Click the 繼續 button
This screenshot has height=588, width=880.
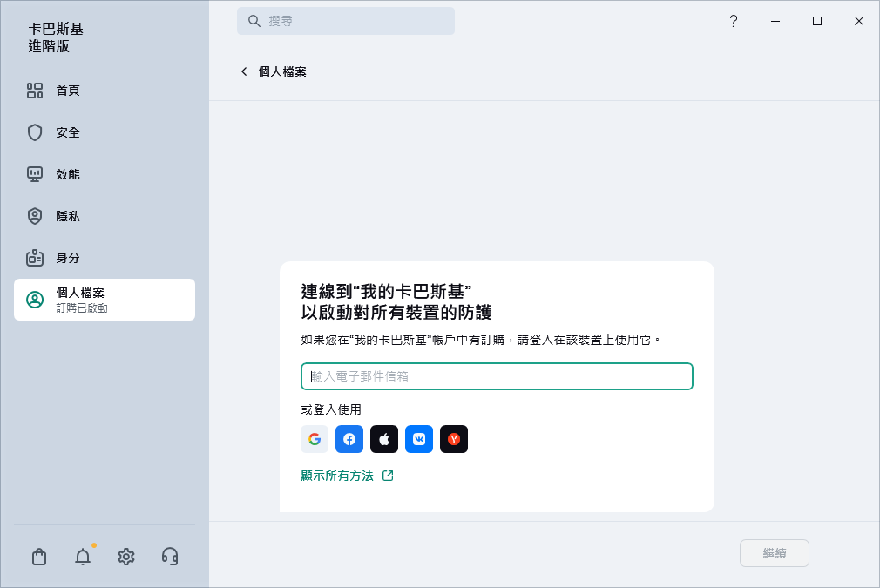point(774,553)
